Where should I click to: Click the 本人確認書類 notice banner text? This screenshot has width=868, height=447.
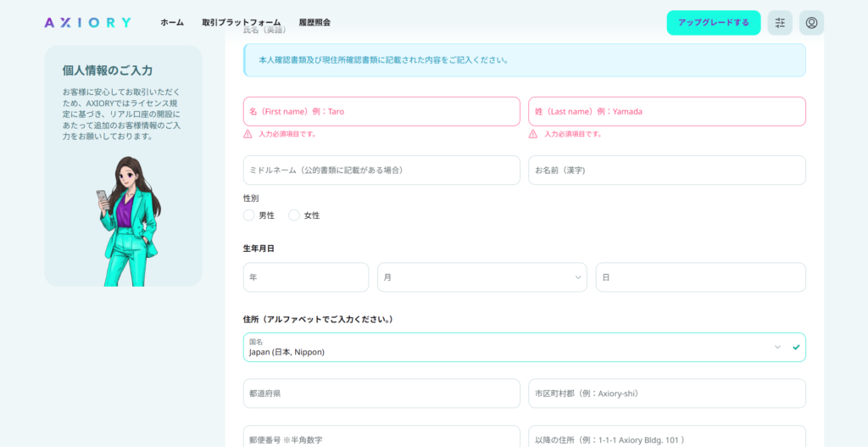pos(384,60)
